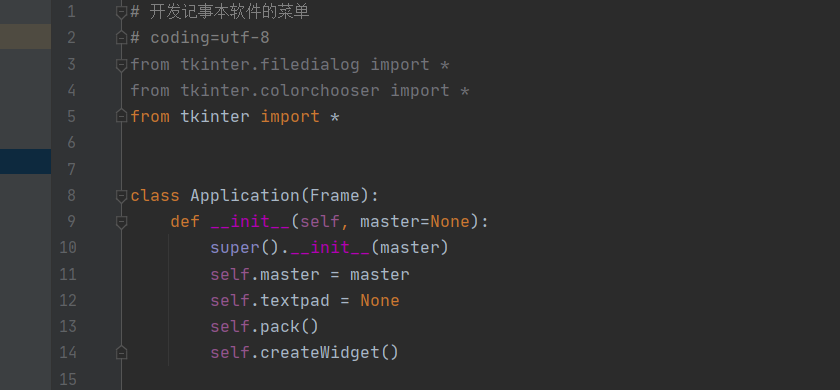Select the beige highlighted row in left panel
Screen dimensions: 840x390
tap(25, 37)
